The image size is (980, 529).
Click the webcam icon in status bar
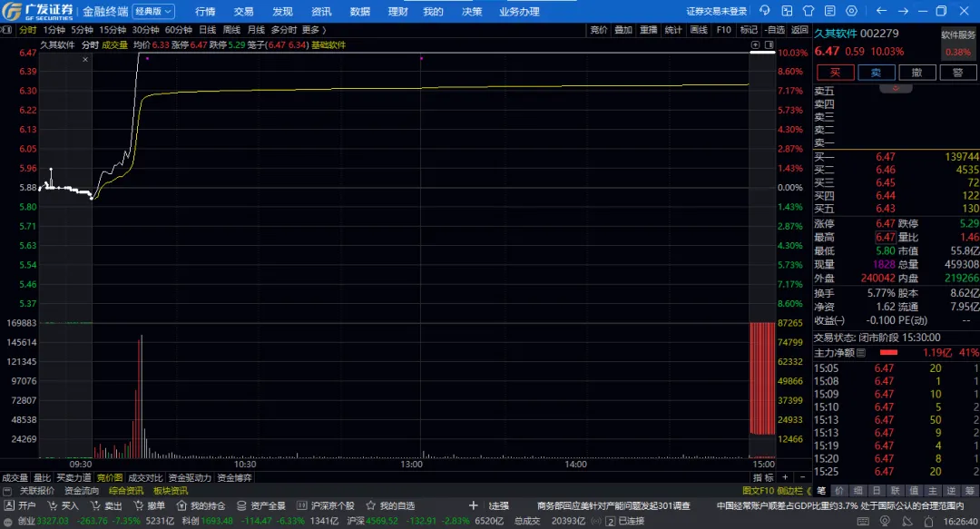pos(885,521)
